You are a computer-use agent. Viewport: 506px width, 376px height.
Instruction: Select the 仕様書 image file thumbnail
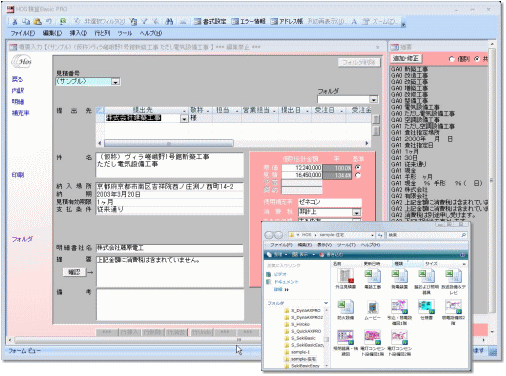[x=426, y=307]
